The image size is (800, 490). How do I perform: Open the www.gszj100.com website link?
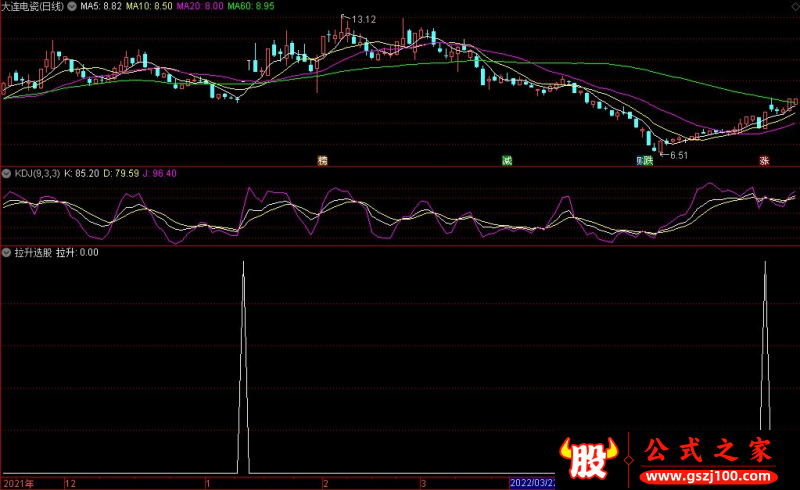click(709, 477)
